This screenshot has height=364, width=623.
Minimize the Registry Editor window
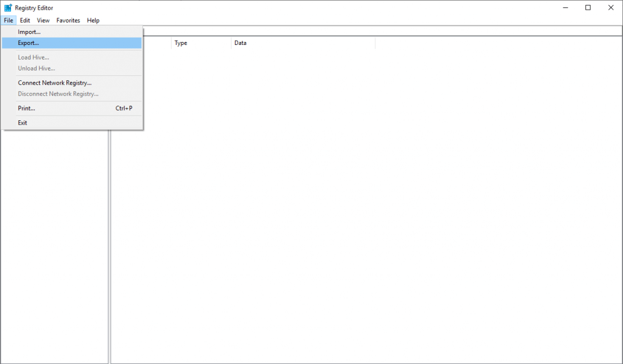[565, 7]
